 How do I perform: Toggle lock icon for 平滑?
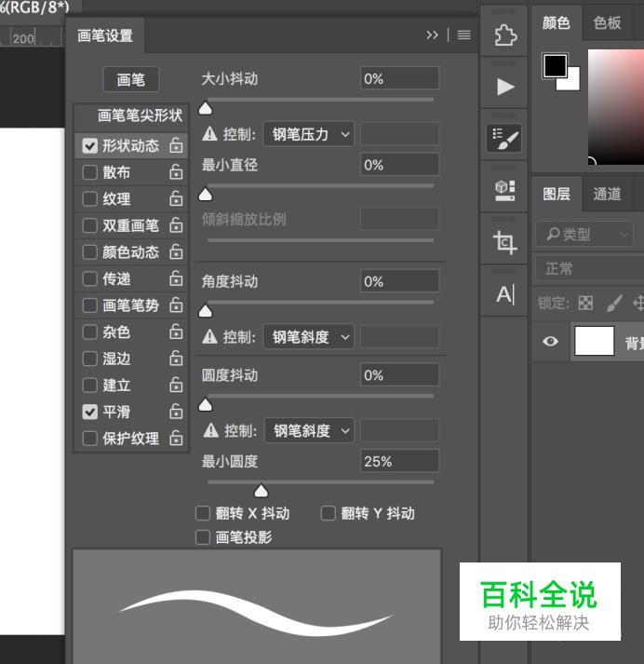176,412
